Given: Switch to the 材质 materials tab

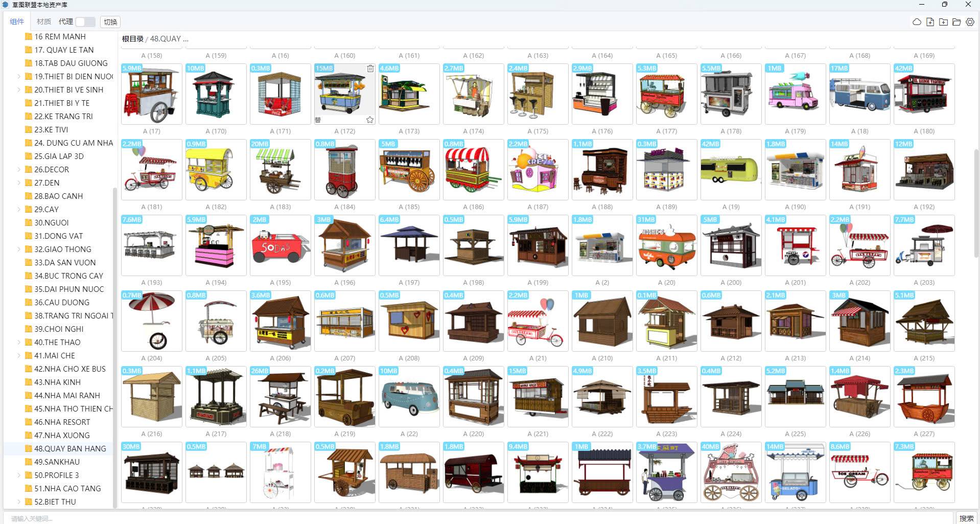Looking at the screenshot, I should (x=44, y=21).
